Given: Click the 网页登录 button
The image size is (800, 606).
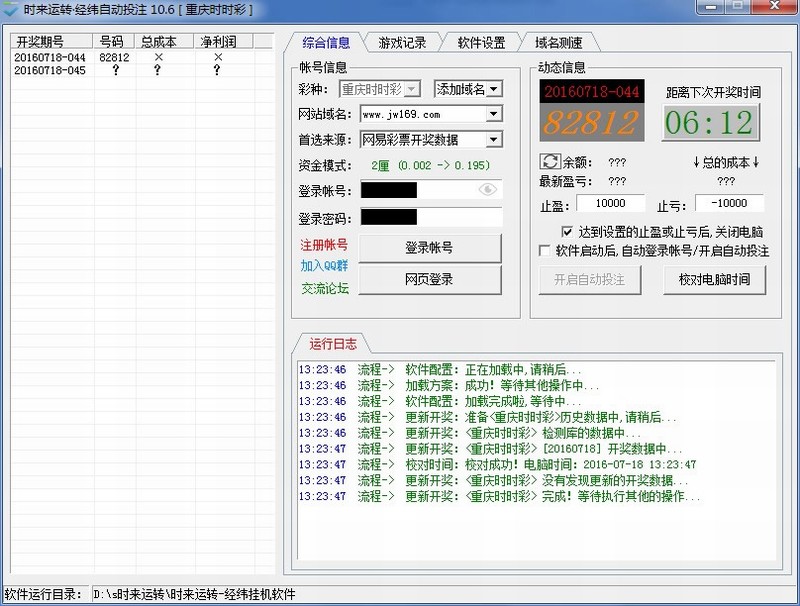Looking at the screenshot, I should 429,281.
